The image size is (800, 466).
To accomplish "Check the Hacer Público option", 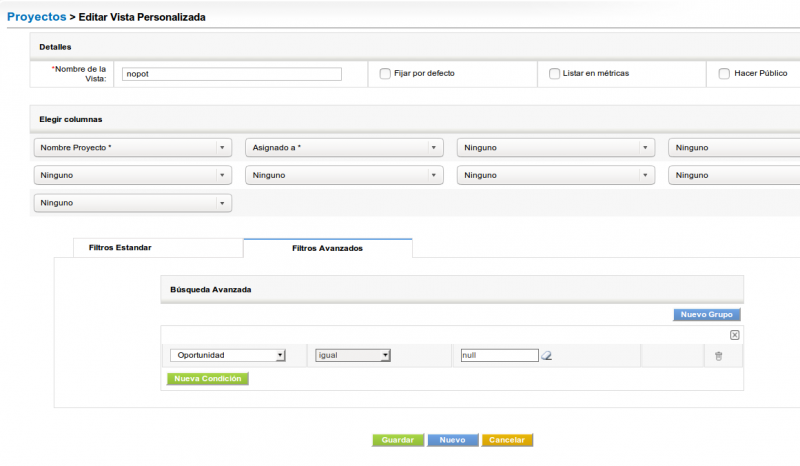I will click(724, 74).
